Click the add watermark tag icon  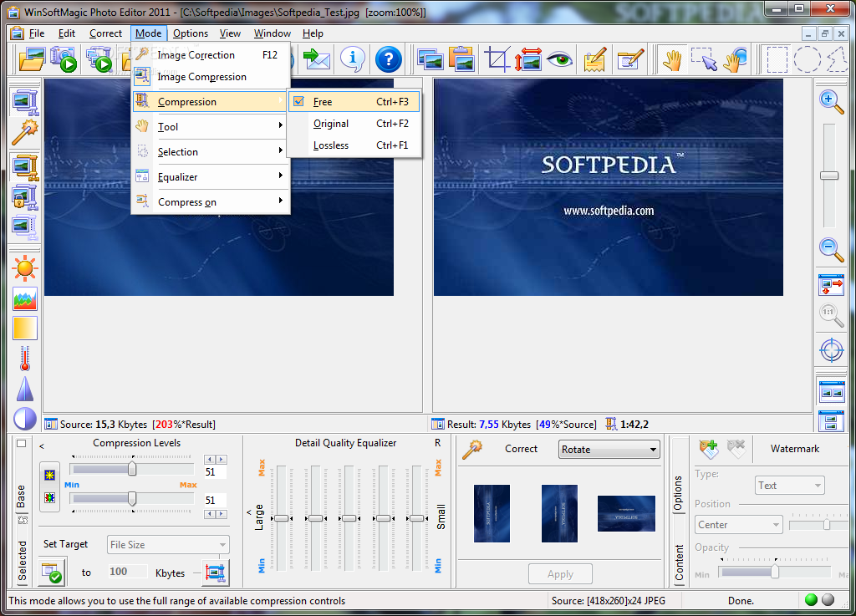[708, 449]
